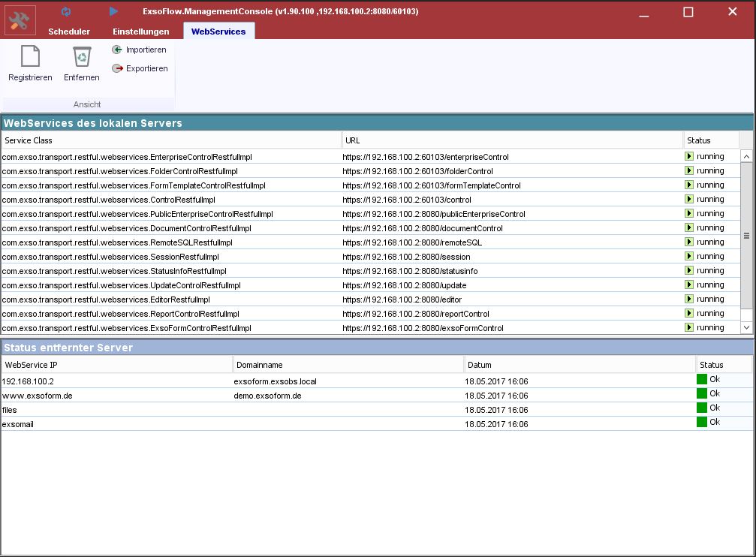Click domain name exsoform.exsobs.local
The image size is (756, 557).
[x=276, y=381]
